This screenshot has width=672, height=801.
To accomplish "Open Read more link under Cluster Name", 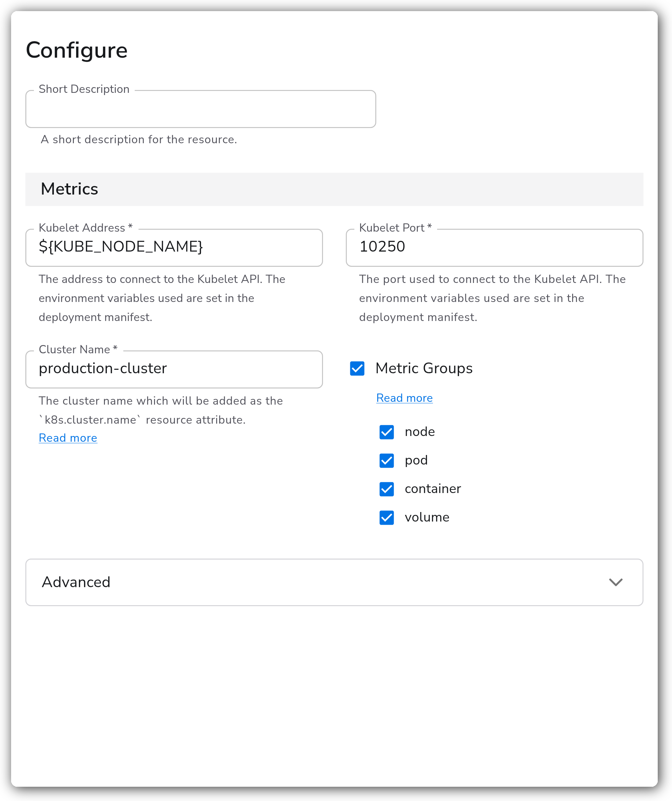I will pos(68,438).
